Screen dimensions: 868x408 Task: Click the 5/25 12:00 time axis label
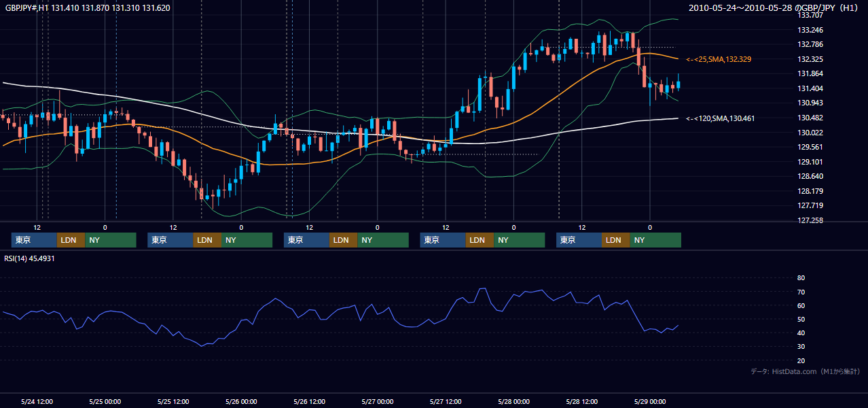click(x=173, y=401)
